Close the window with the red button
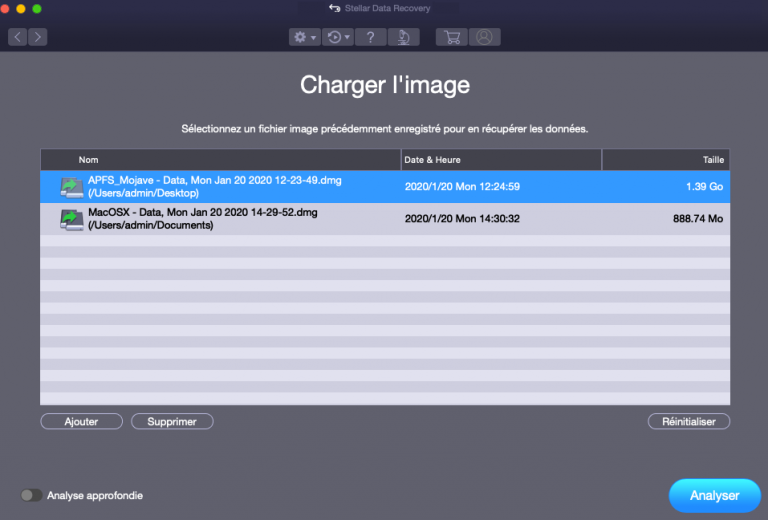Image resolution: width=768 pixels, height=520 pixels. pos(4,9)
